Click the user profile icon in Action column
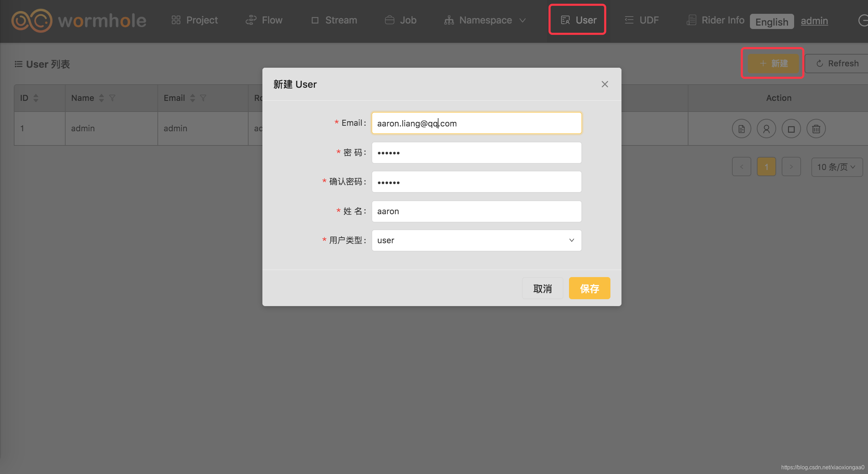The width and height of the screenshot is (868, 474). pos(766,129)
